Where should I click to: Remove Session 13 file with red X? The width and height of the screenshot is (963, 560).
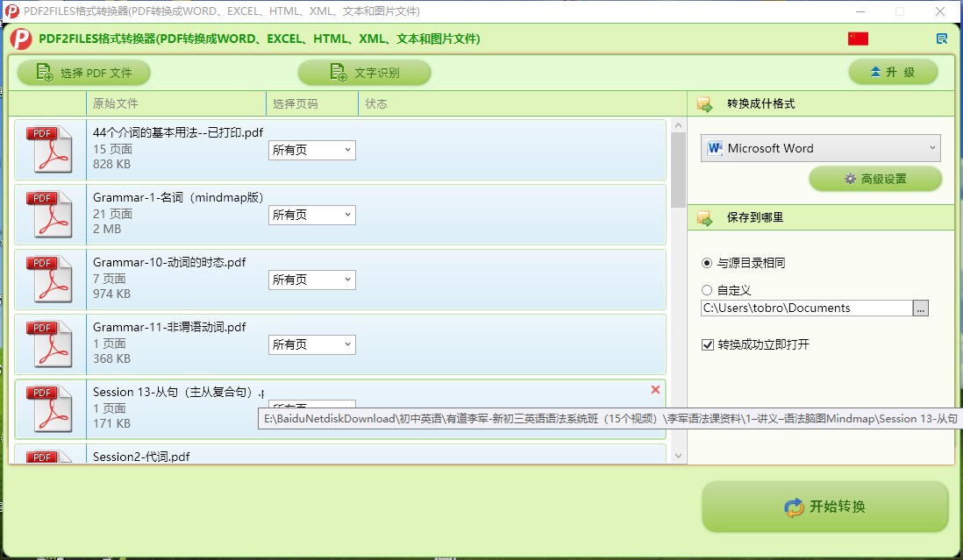[x=655, y=389]
